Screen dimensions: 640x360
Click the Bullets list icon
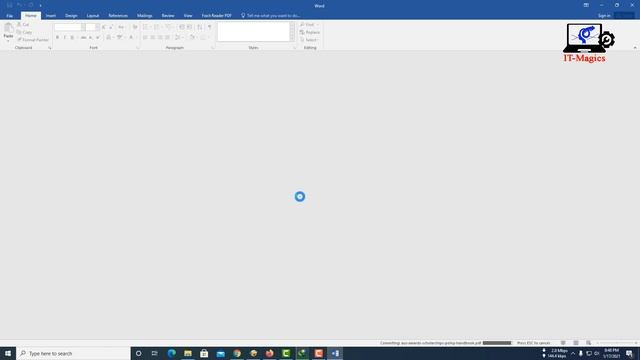pos(146,27)
